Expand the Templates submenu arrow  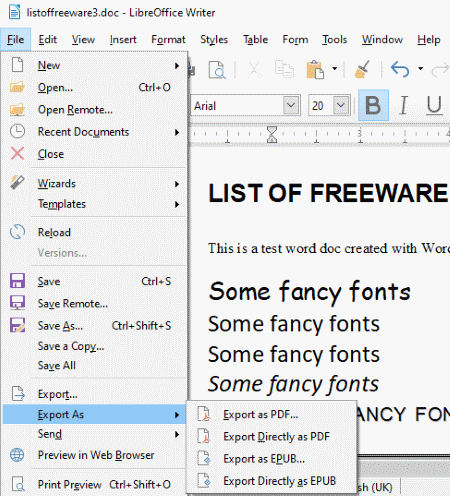pos(177,204)
